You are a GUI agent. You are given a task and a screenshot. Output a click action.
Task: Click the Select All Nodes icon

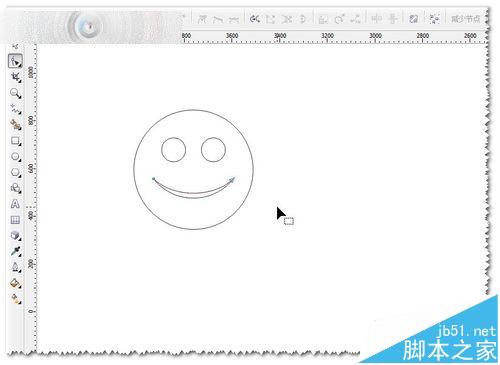coord(434,19)
